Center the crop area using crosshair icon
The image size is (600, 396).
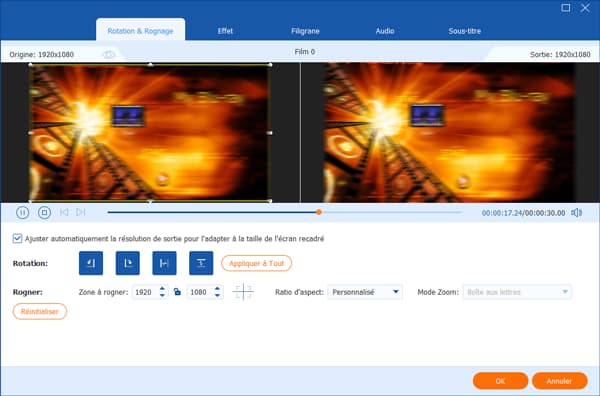(x=243, y=292)
